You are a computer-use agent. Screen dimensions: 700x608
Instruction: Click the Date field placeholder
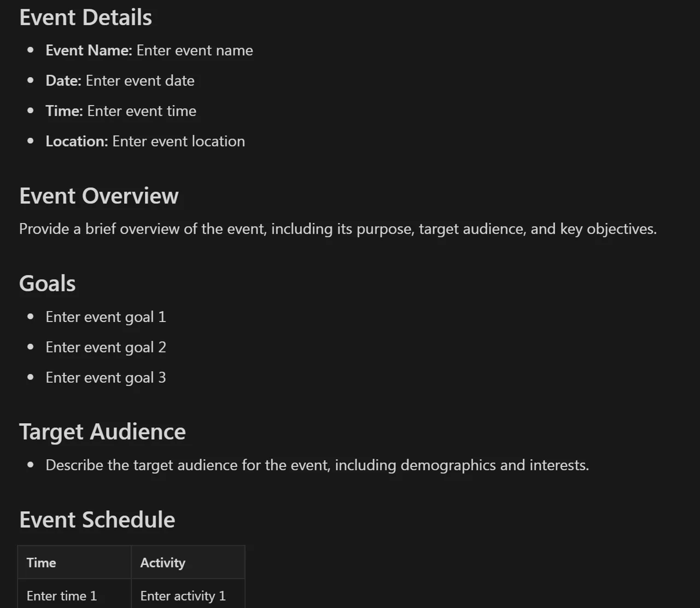click(140, 80)
